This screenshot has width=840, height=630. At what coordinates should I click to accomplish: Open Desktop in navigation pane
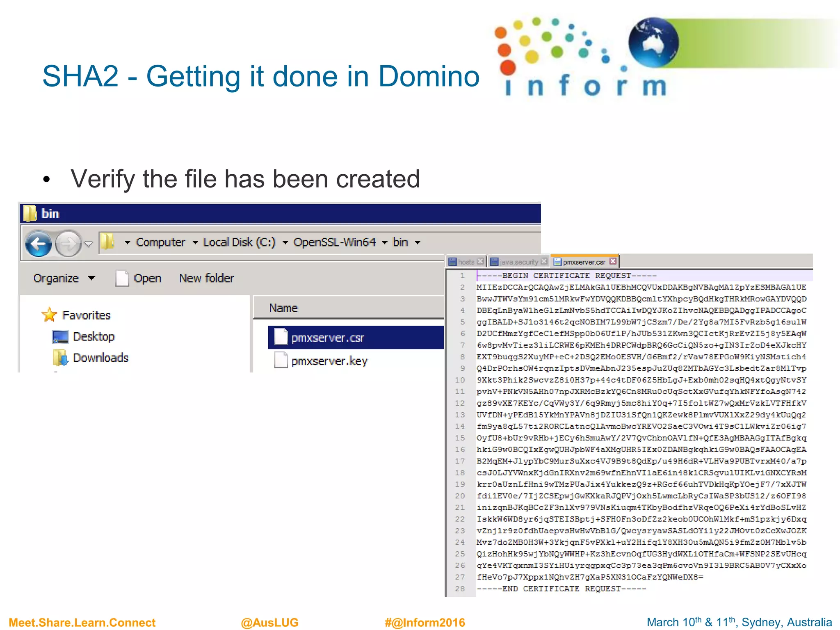[94, 337]
